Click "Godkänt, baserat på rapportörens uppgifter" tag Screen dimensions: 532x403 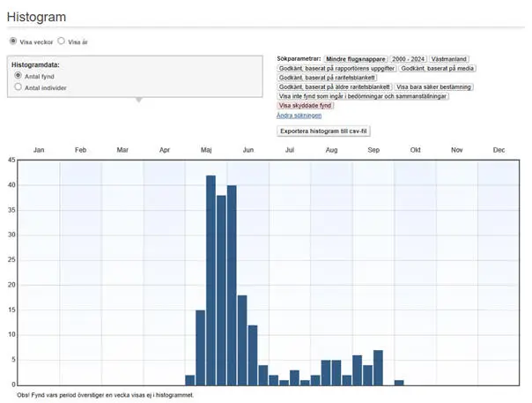pos(336,67)
